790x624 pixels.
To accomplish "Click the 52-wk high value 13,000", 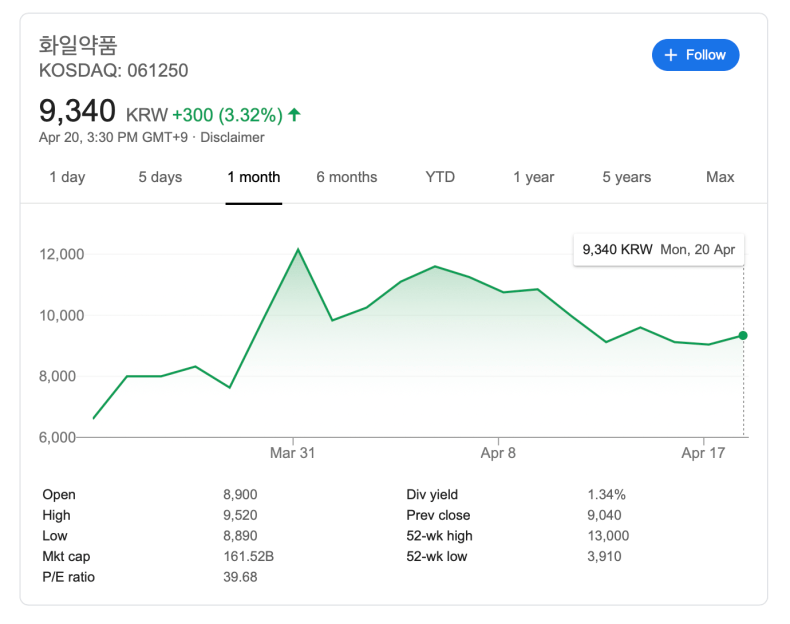I will coord(608,536).
